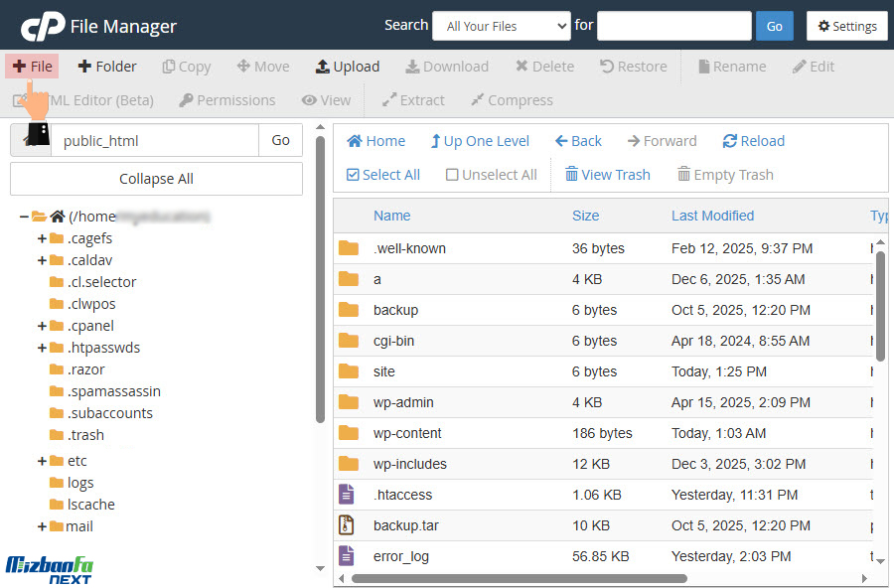Click the public_html path input field

click(154, 141)
